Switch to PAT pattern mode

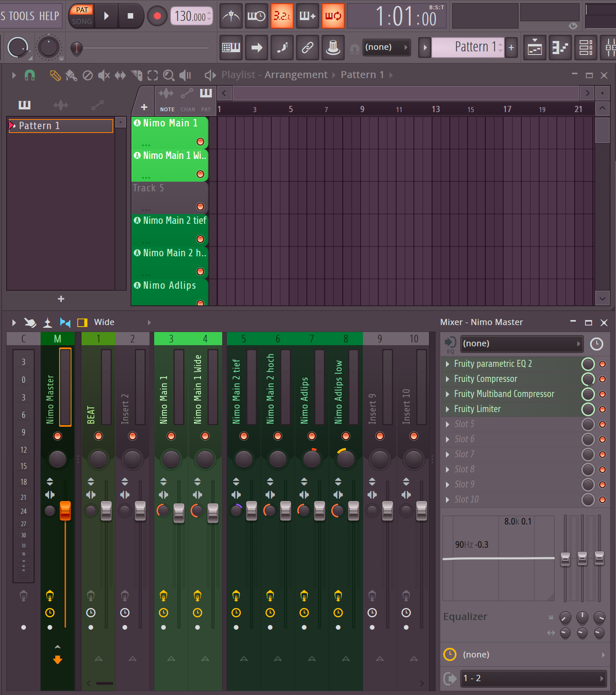(82, 10)
